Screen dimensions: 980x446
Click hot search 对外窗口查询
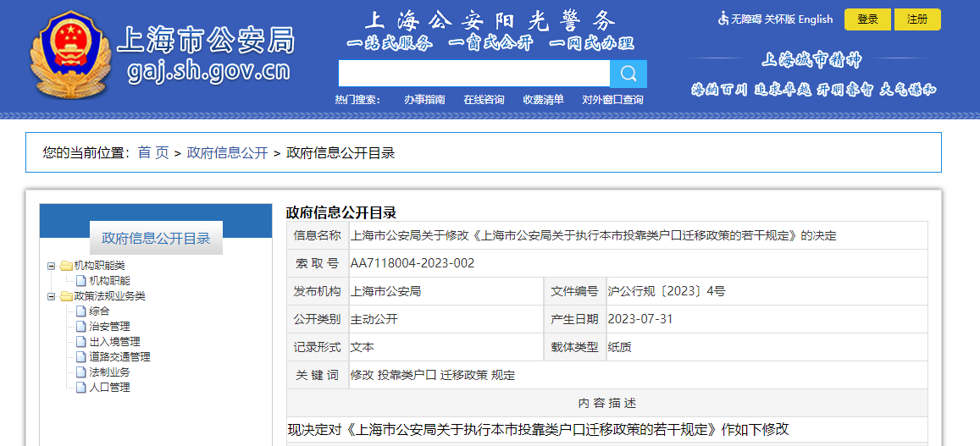[x=612, y=99]
